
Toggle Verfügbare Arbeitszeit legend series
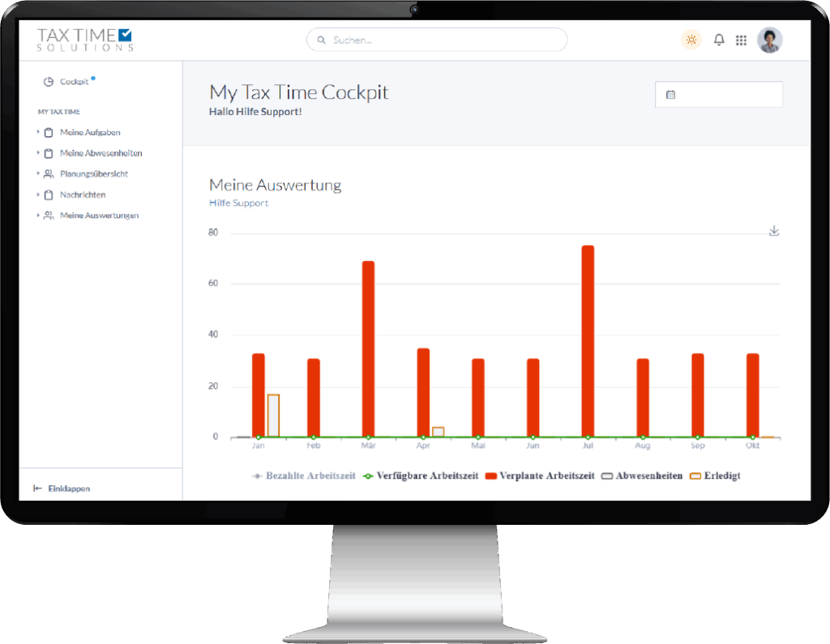click(x=421, y=476)
